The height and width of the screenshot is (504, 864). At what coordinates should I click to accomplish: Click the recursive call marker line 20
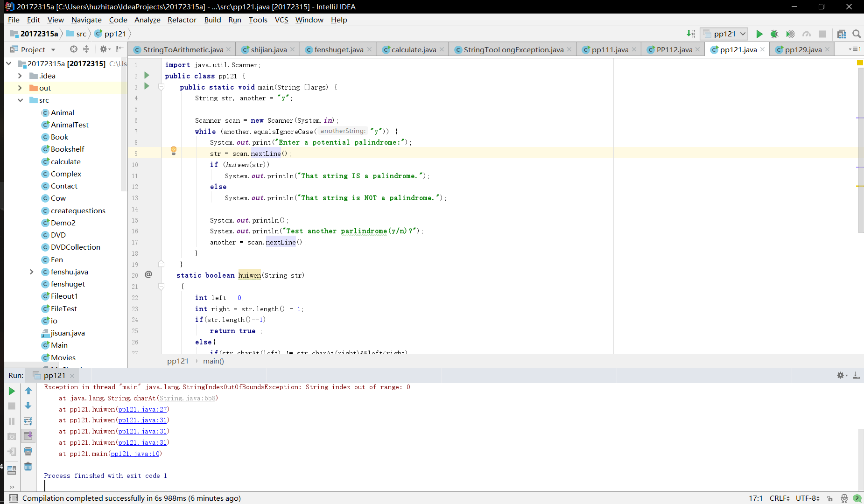coord(148,274)
